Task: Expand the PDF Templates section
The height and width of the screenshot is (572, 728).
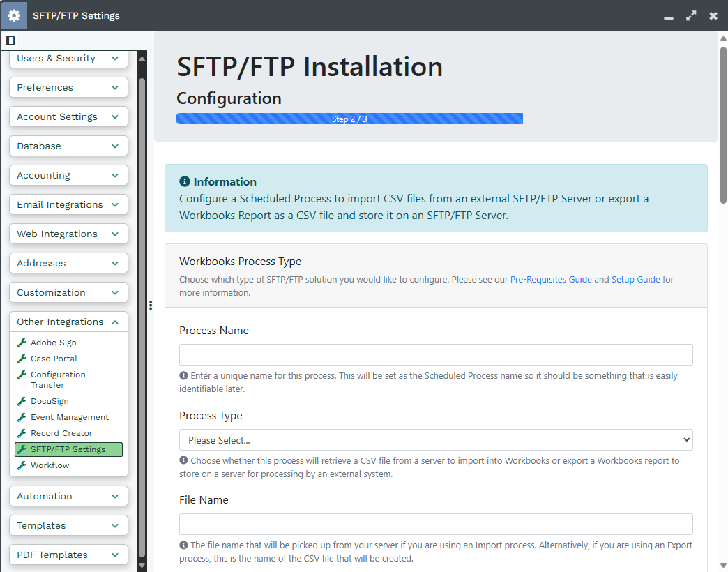Action: click(x=68, y=555)
